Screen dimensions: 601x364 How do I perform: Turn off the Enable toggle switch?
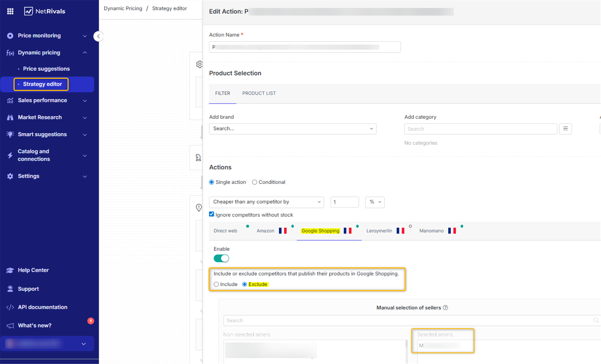221,258
